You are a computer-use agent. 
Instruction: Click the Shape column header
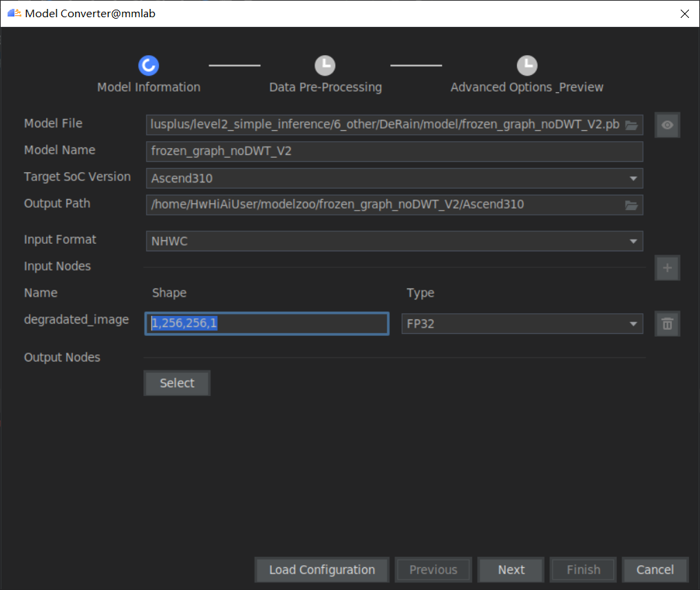pos(169,293)
